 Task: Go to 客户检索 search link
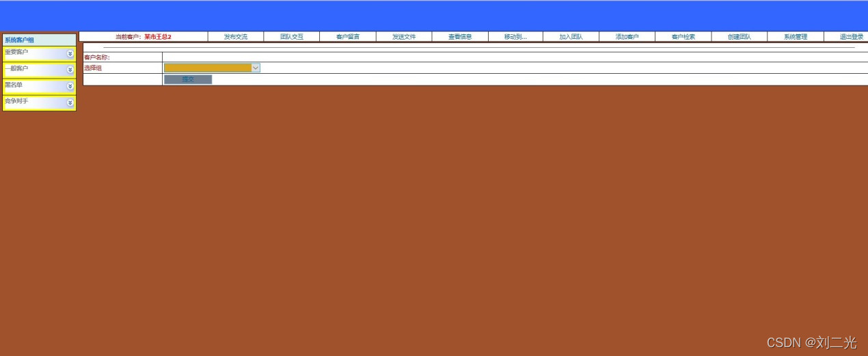683,37
